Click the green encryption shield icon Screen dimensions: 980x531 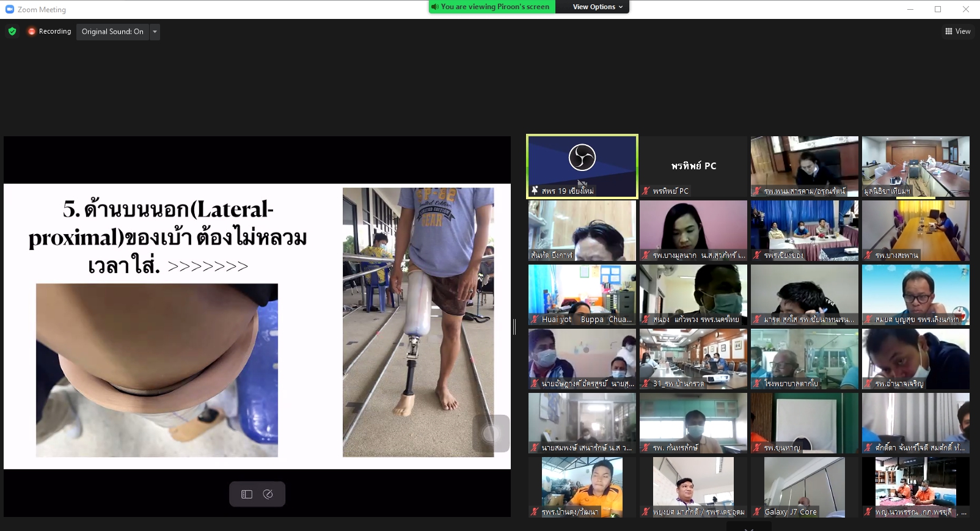point(12,31)
